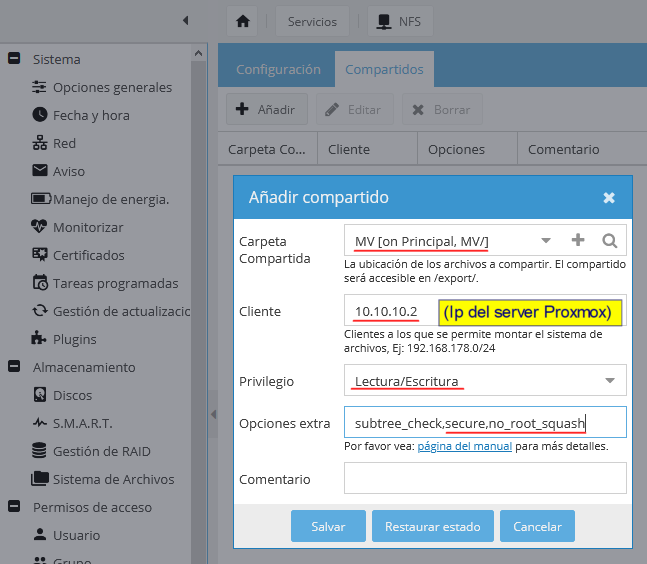
Task: Click the NFS computer icon
Action: pyautogui.click(x=384, y=21)
